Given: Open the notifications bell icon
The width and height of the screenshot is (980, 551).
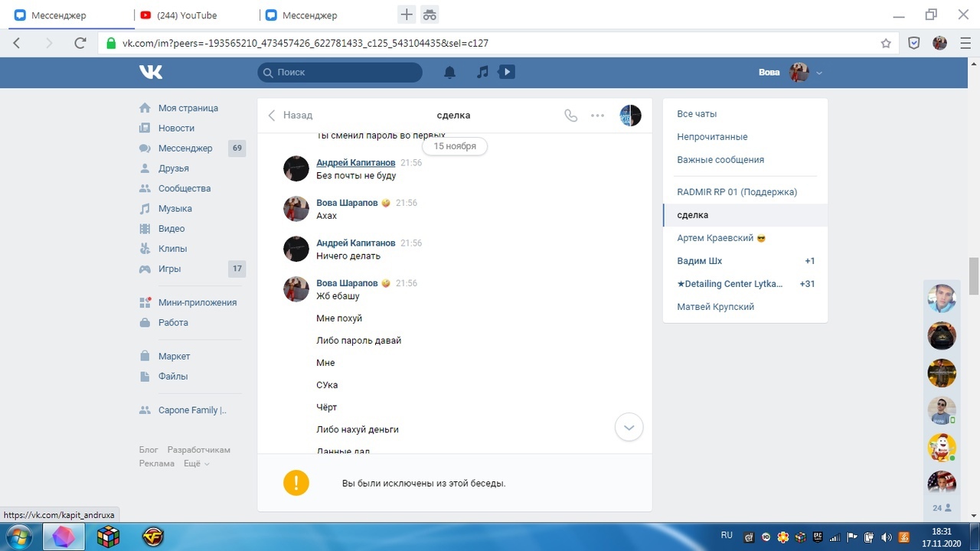Looking at the screenshot, I should pyautogui.click(x=450, y=72).
